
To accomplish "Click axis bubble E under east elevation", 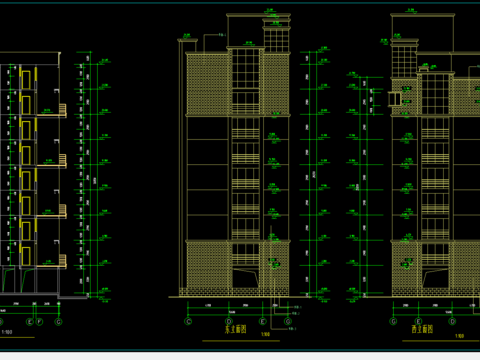I will (263, 321).
